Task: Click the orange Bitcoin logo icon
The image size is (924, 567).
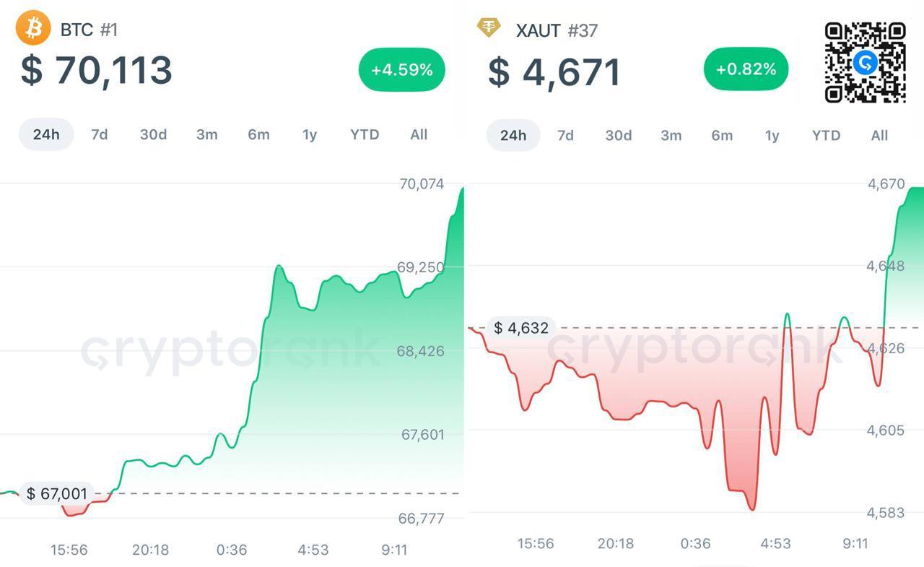Action: point(33,28)
